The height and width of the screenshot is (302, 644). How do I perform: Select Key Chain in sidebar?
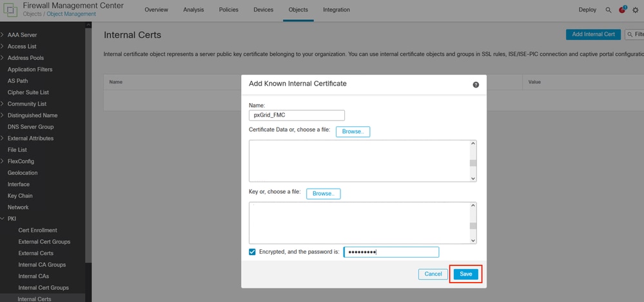click(20, 196)
